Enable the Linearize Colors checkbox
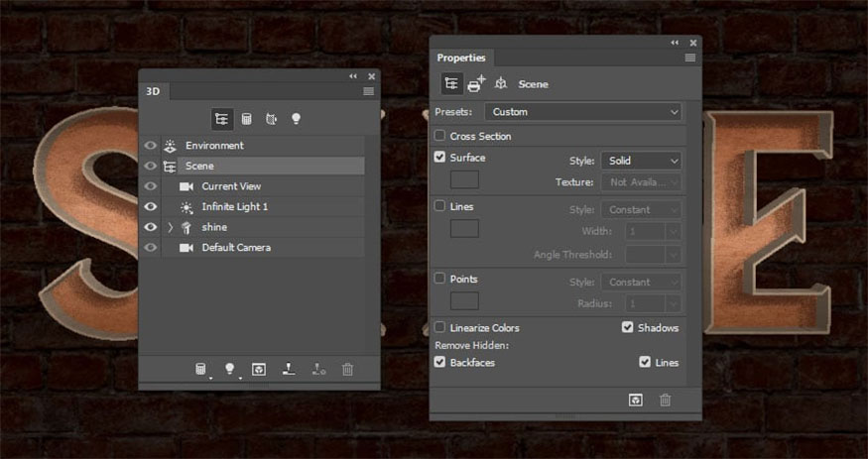 coord(439,327)
